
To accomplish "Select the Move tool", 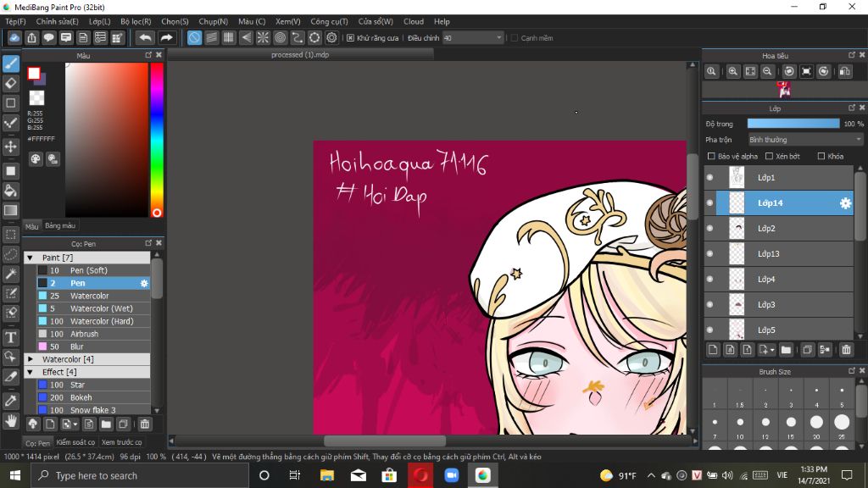I will [x=10, y=147].
